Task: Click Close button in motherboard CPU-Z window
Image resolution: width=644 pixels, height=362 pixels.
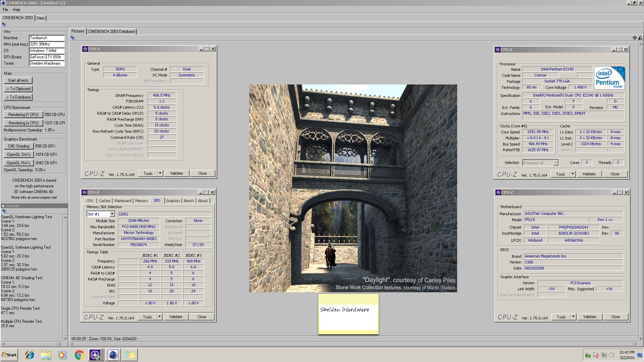Action: click(x=615, y=317)
